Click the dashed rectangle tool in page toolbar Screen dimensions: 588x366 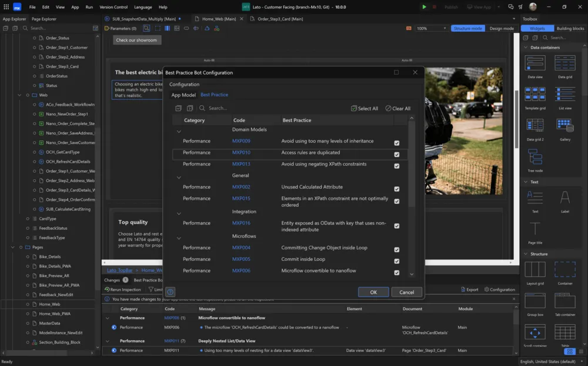point(158,28)
